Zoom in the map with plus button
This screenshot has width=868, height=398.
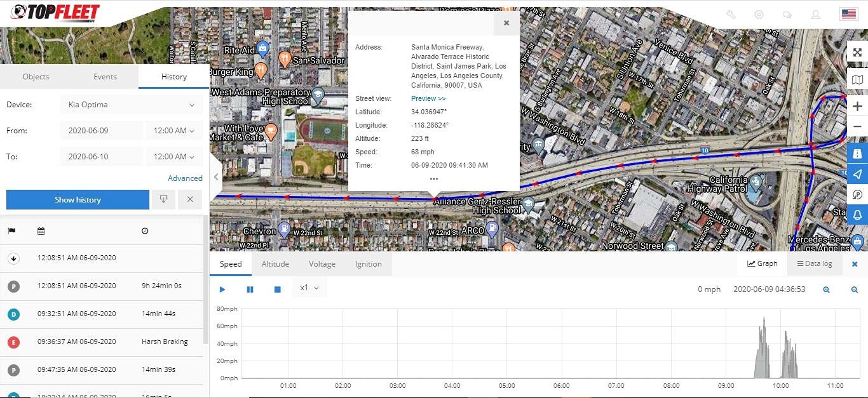pos(857,107)
